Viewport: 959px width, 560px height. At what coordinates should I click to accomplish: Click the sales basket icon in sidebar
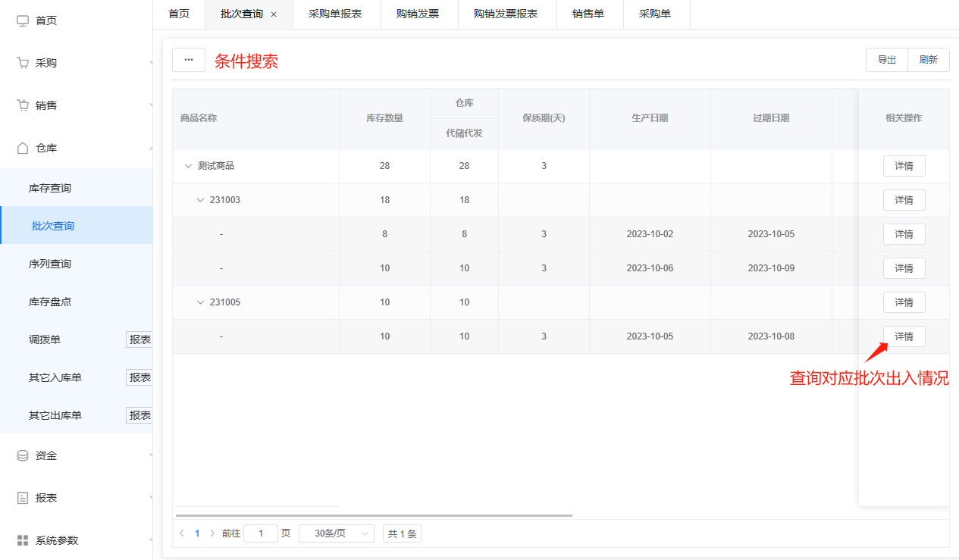point(23,105)
